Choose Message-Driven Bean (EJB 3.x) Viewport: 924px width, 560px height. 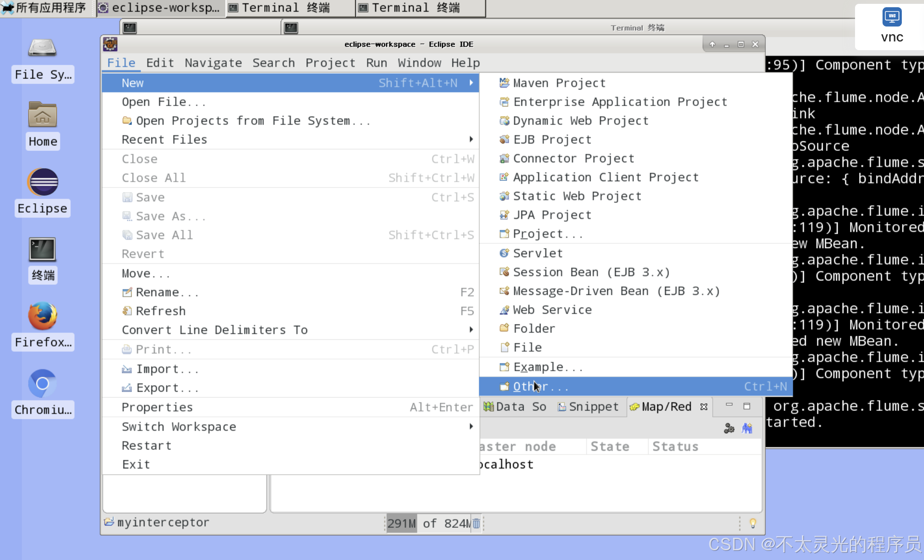pos(636,291)
